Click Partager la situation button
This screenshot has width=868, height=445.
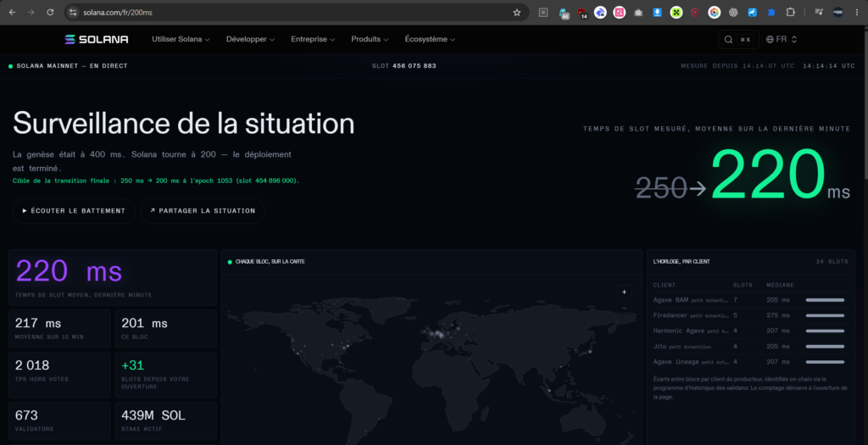click(203, 211)
